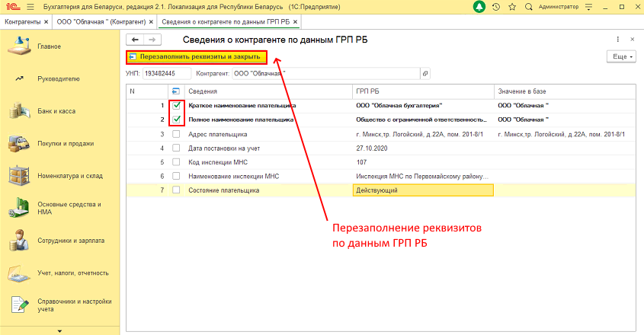Open the Контрагент field link icon
The height and width of the screenshot is (335, 644).
(425, 74)
